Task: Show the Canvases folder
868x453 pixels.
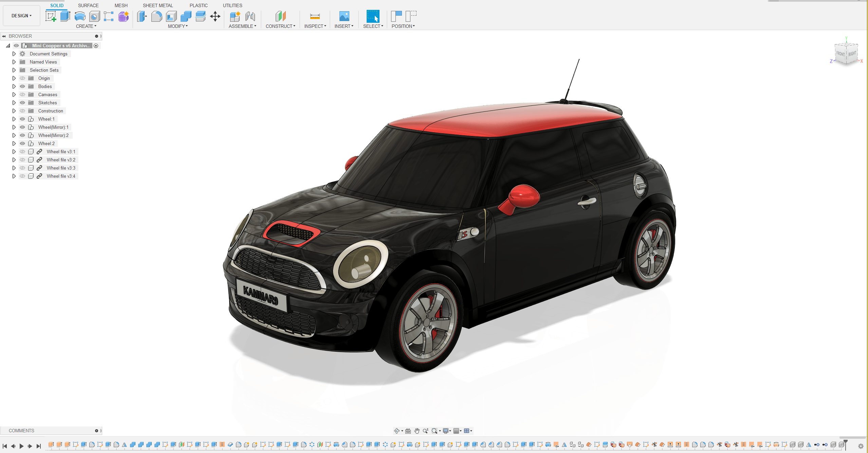Action: coord(22,94)
